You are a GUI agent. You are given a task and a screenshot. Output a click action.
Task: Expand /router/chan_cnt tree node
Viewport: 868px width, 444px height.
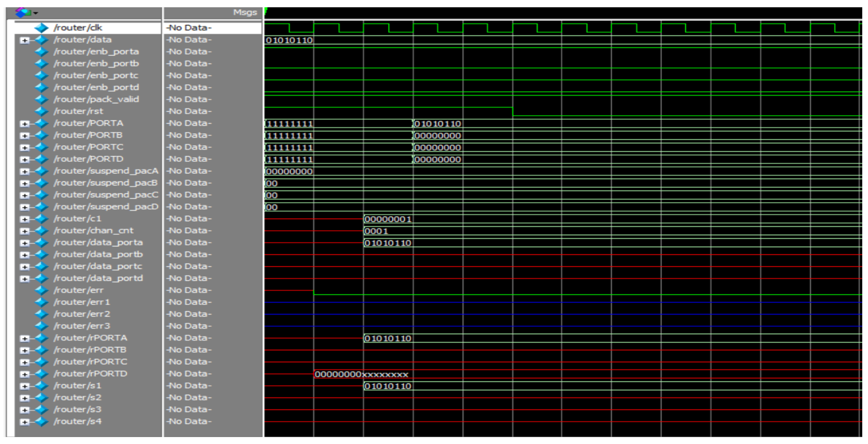coord(24,231)
